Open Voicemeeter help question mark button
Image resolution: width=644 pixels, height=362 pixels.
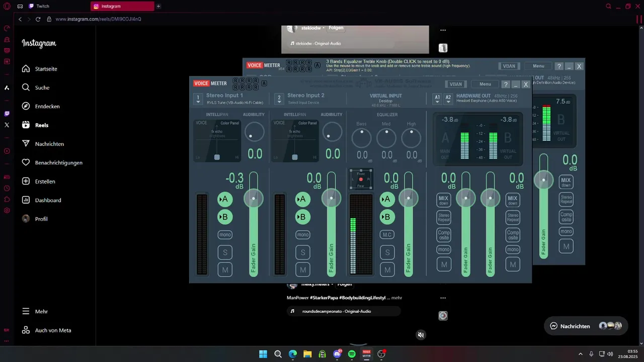click(x=506, y=84)
